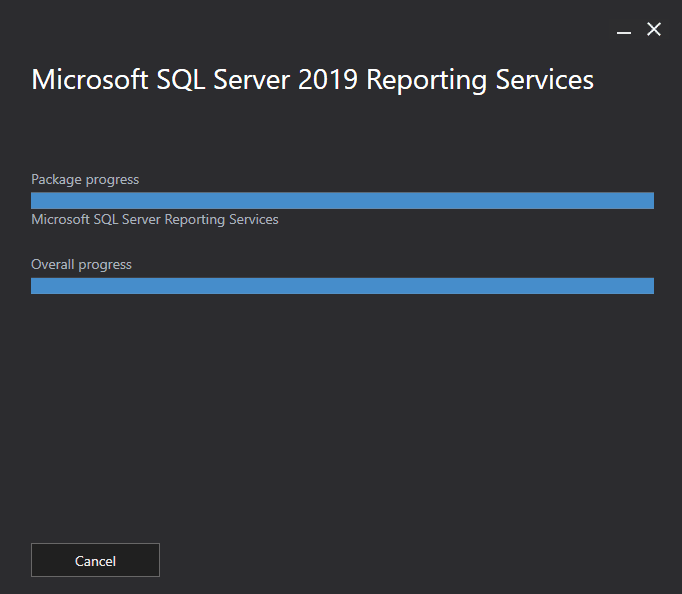Click the word "Package" in the progress label
Image resolution: width=682 pixels, height=594 pixels.
(x=56, y=180)
